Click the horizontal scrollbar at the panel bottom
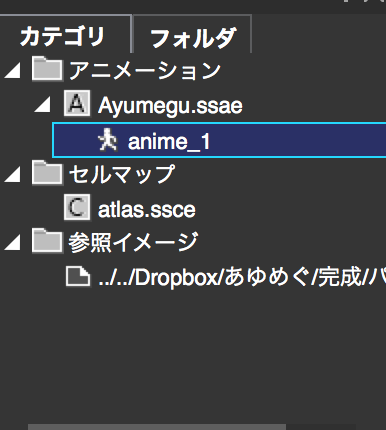Viewport: 386px width, 430px height. [x=157, y=427]
